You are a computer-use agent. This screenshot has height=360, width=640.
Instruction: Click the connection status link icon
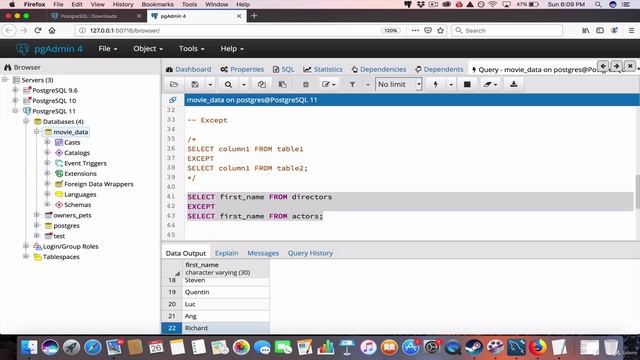[x=173, y=100]
